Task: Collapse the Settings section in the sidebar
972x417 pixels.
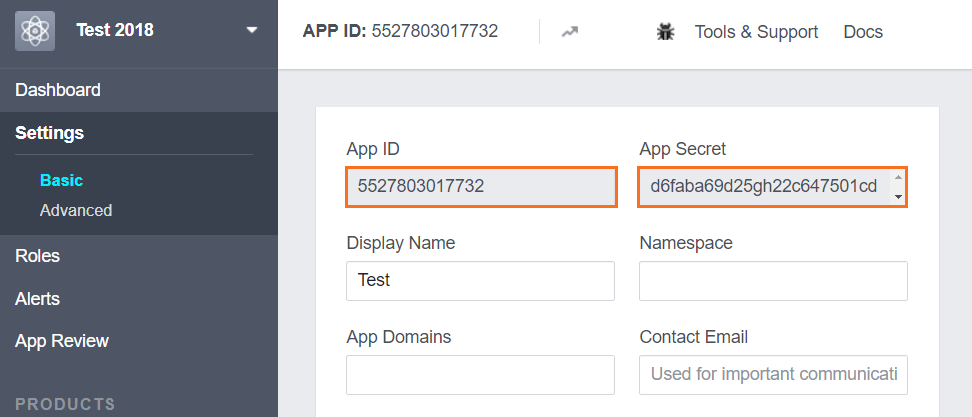Action: tap(50, 133)
